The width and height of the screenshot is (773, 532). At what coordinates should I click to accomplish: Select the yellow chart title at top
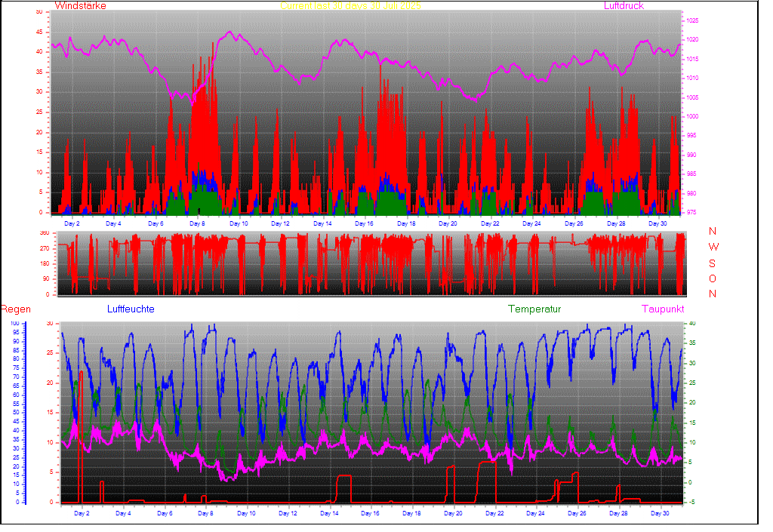pyautogui.click(x=350, y=5)
